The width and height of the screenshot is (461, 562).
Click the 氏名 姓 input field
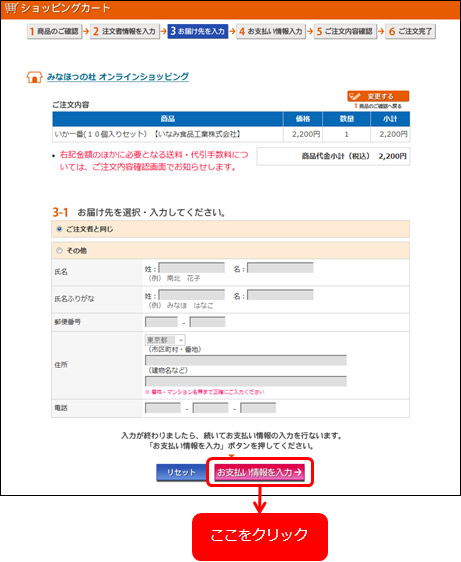click(192, 268)
